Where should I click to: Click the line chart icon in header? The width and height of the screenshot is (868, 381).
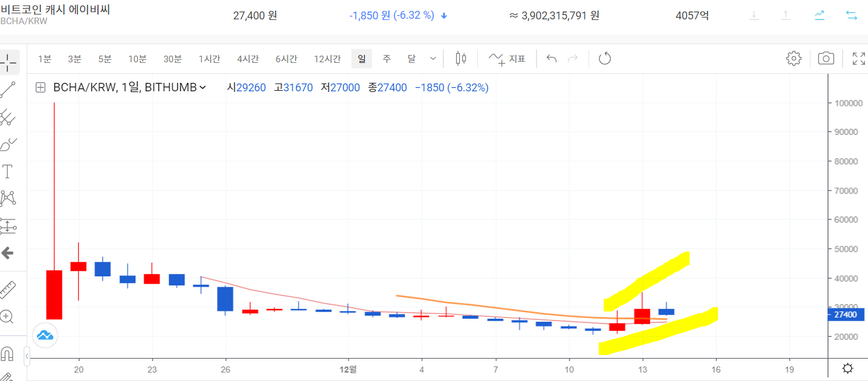point(820,16)
